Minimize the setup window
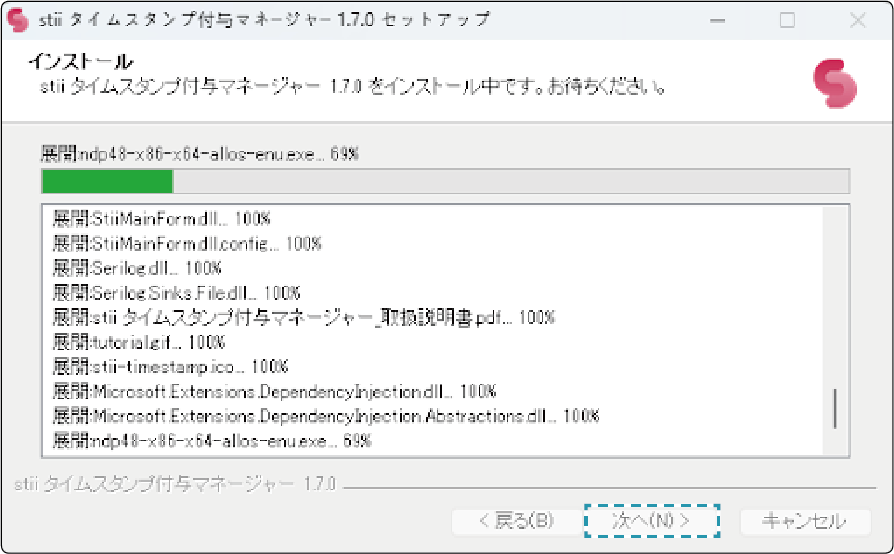The height and width of the screenshot is (554, 894). tap(717, 20)
